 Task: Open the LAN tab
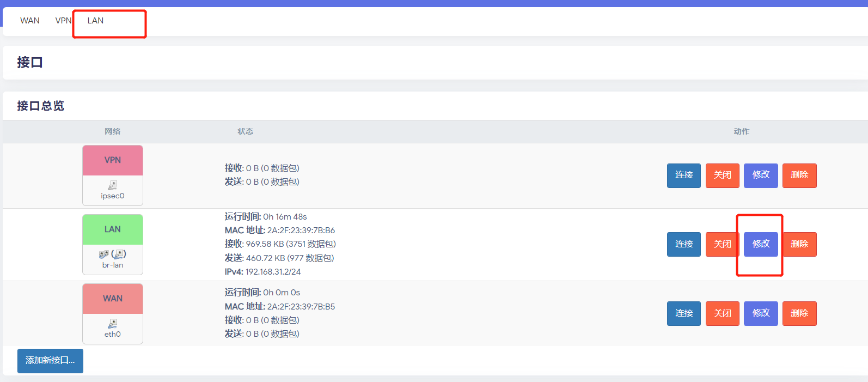point(95,21)
